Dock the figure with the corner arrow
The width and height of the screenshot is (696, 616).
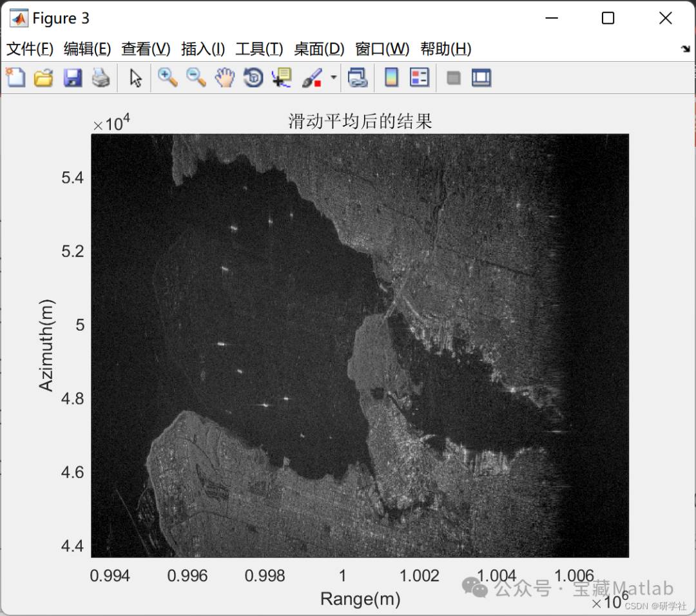(x=686, y=48)
